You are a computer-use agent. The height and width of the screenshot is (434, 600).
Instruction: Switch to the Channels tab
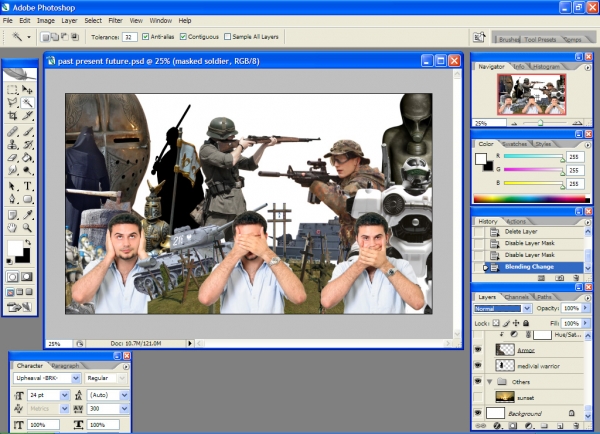click(516, 297)
